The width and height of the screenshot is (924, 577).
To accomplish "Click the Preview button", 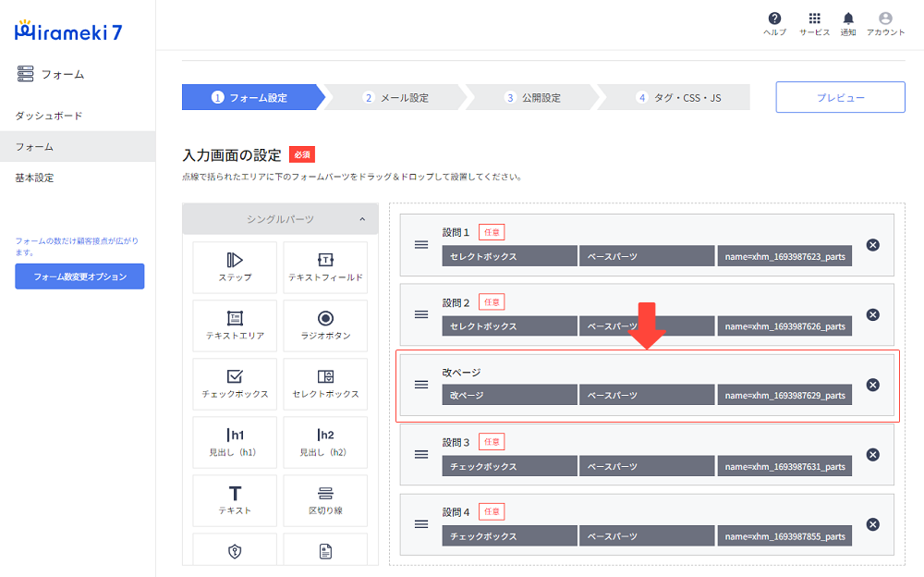I will pyautogui.click(x=840, y=97).
